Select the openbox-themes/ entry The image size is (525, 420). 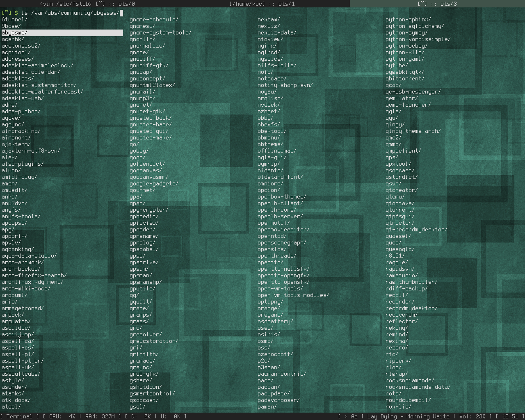[x=282, y=196]
